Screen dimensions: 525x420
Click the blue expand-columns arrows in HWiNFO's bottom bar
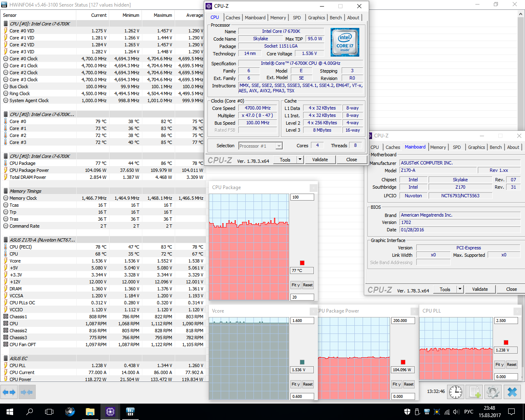pyautogui.click(x=9, y=393)
